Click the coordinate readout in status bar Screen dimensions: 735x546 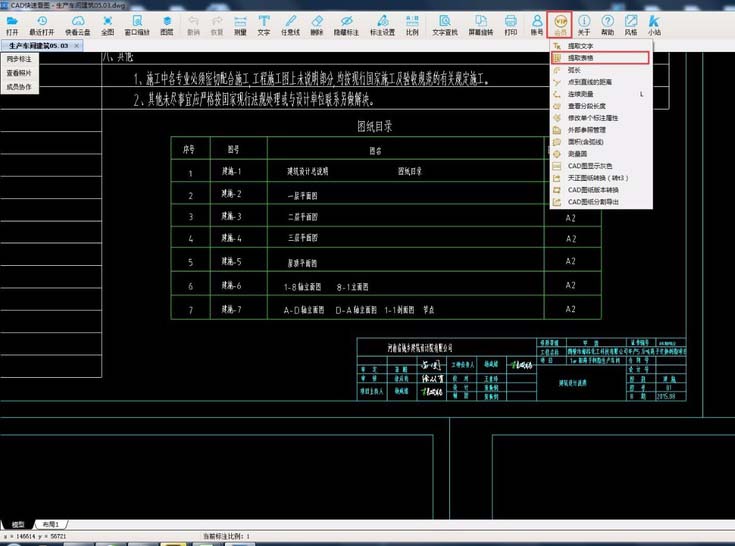[35, 536]
